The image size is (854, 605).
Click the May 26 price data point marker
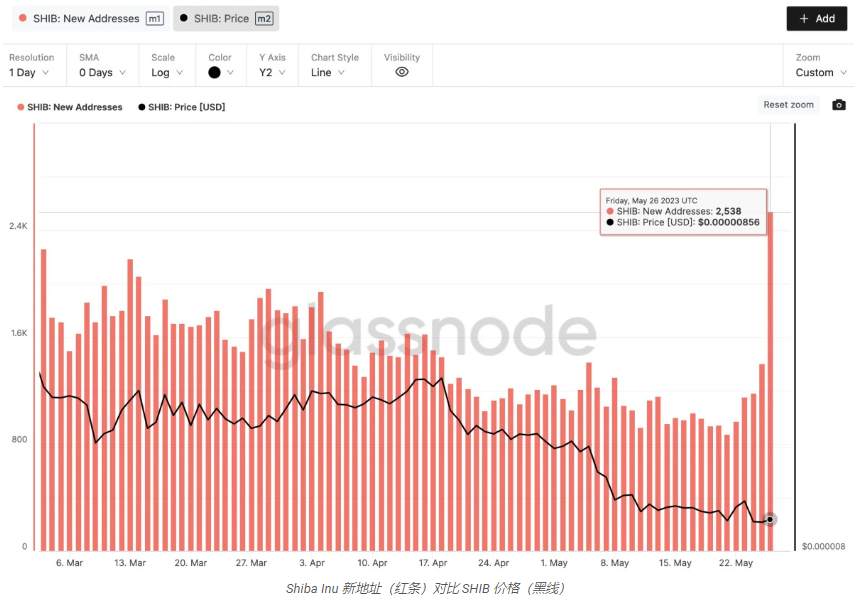(x=770, y=520)
